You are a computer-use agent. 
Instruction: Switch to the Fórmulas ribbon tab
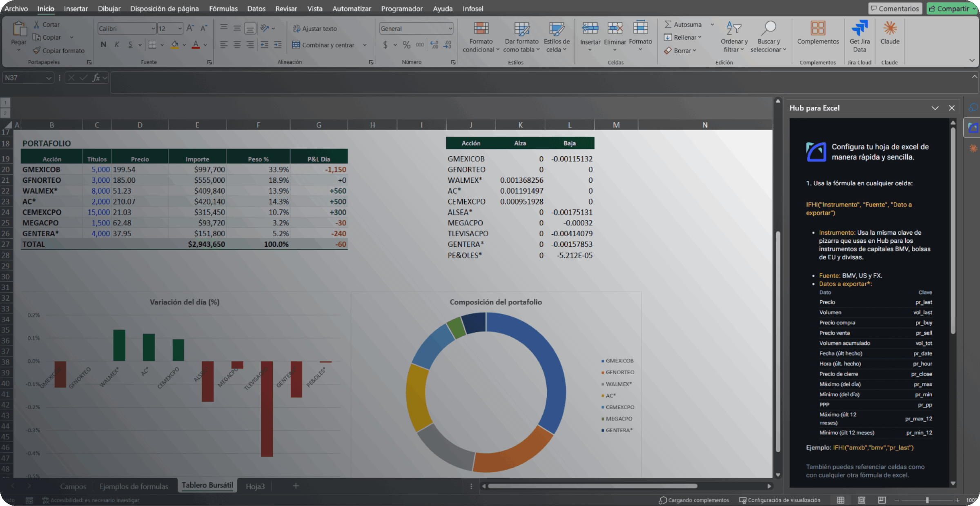click(x=223, y=9)
